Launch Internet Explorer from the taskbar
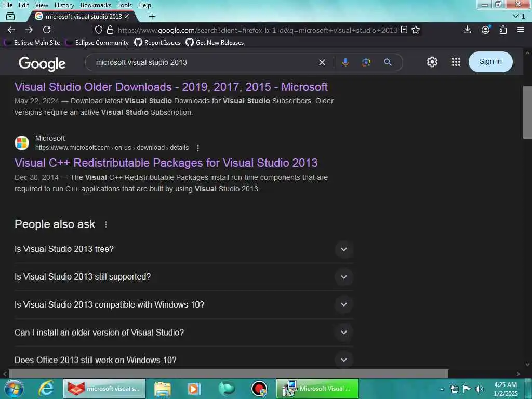 46,389
